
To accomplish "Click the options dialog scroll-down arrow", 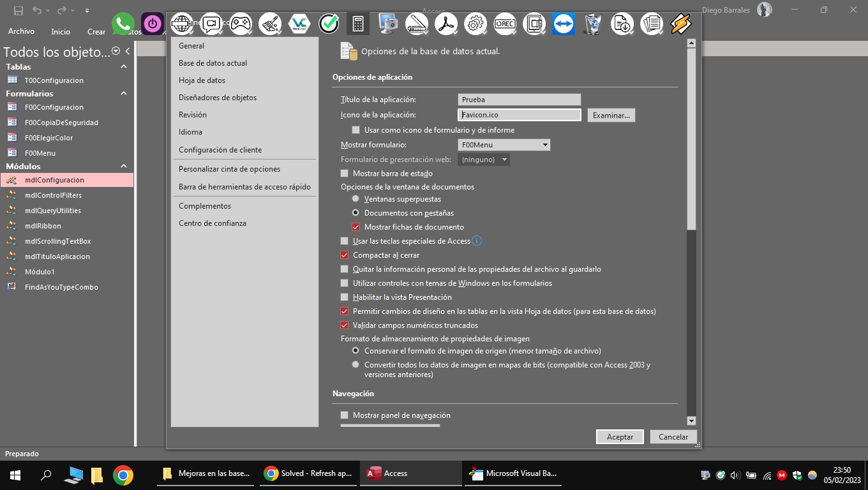I will [691, 420].
